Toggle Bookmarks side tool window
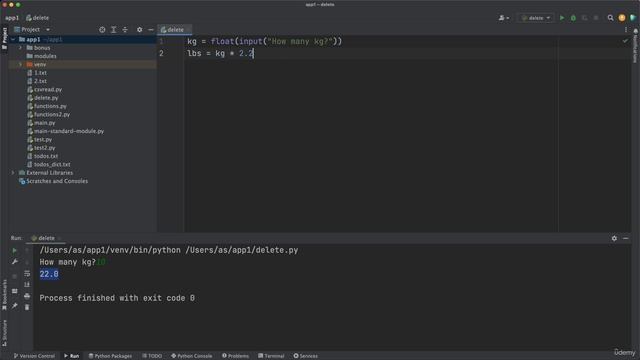Screen dimensions: 640x360 click(x=4, y=295)
